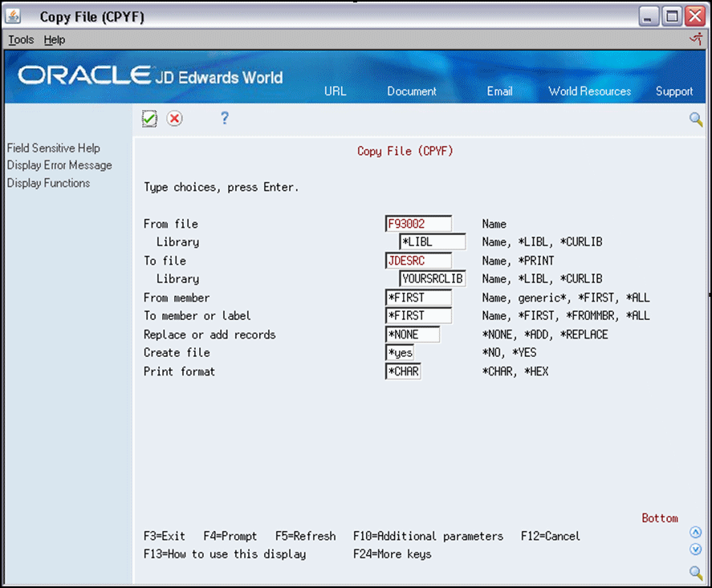Click F12=Cancel function key text
The image size is (712, 588).
pos(551,537)
